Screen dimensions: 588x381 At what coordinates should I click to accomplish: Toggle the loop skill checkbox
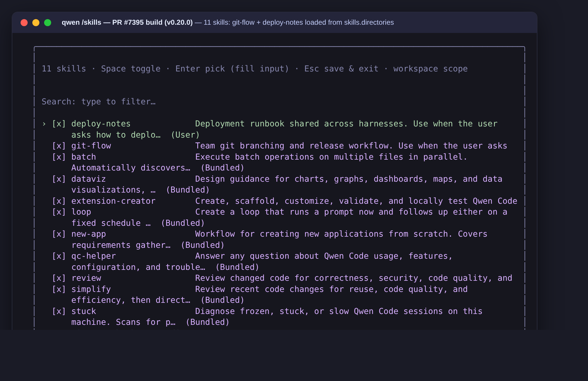point(59,212)
